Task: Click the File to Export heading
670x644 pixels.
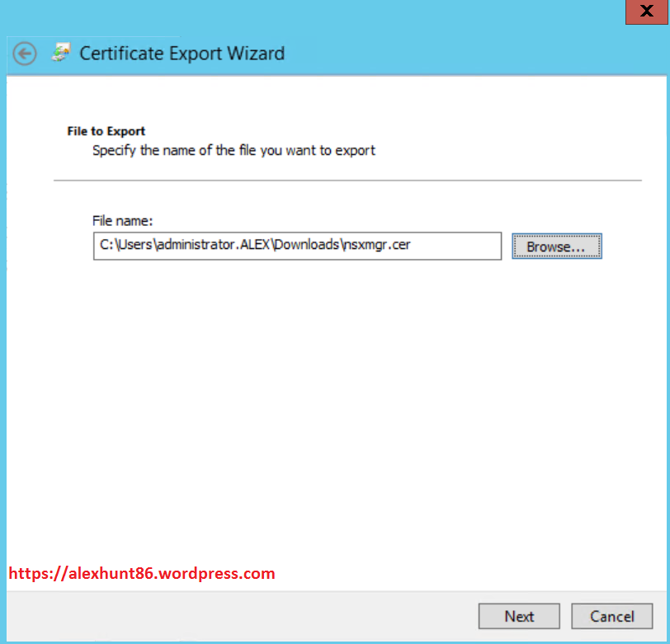Action: 106,131
